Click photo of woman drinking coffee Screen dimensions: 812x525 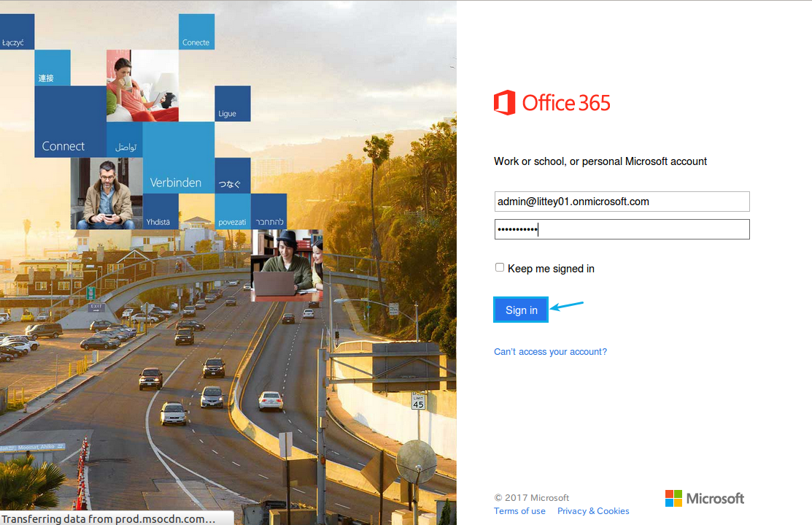[142, 85]
